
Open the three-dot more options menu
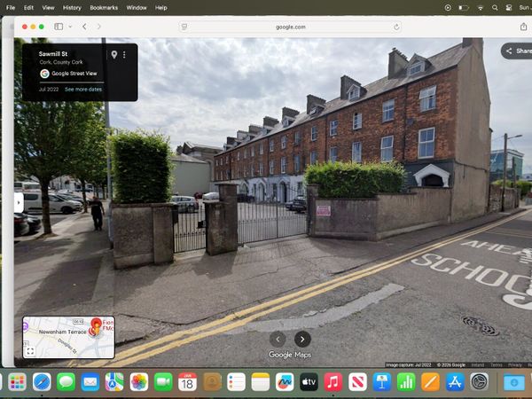(x=124, y=55)
